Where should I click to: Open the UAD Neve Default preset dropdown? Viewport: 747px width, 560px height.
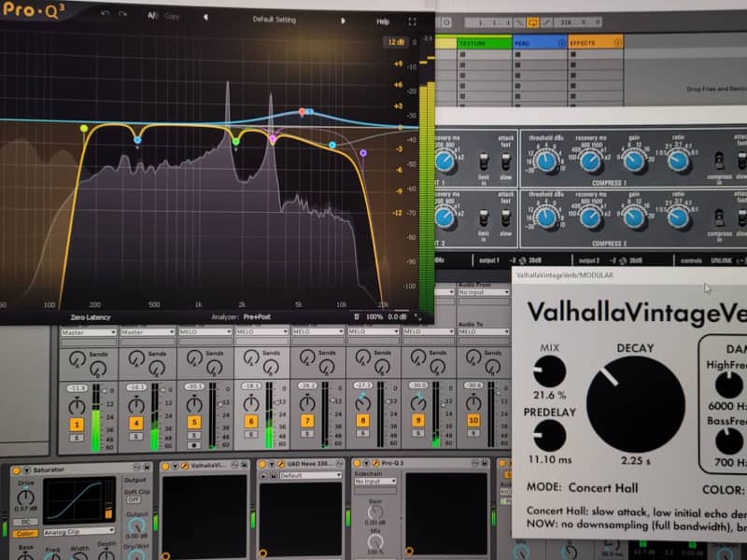pyautogui.click(x=310, y=475)
